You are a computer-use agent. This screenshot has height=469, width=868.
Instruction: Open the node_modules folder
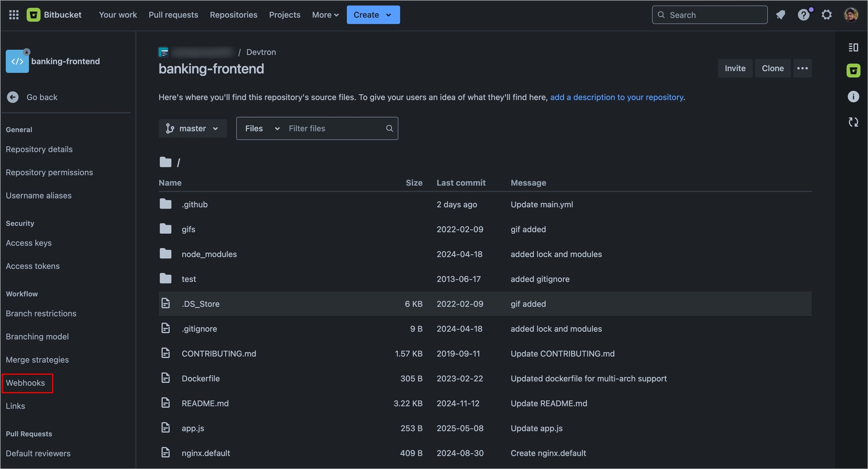point(209,254)
